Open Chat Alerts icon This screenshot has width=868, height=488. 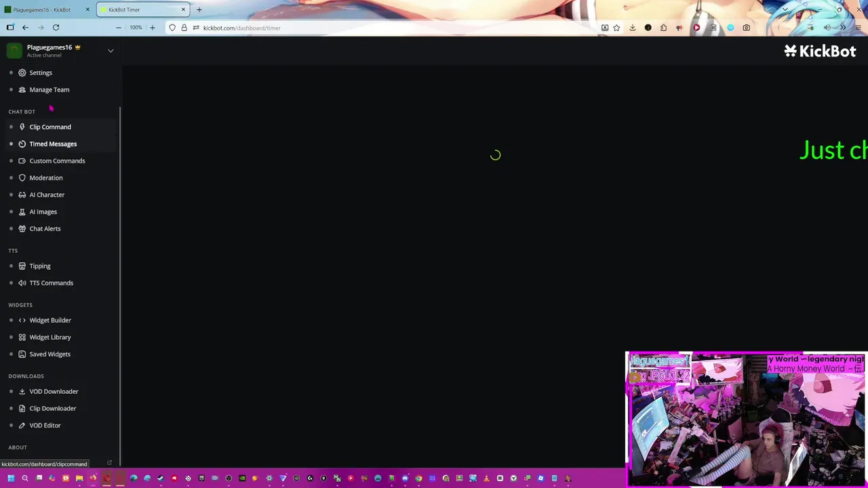coord(22,228)
